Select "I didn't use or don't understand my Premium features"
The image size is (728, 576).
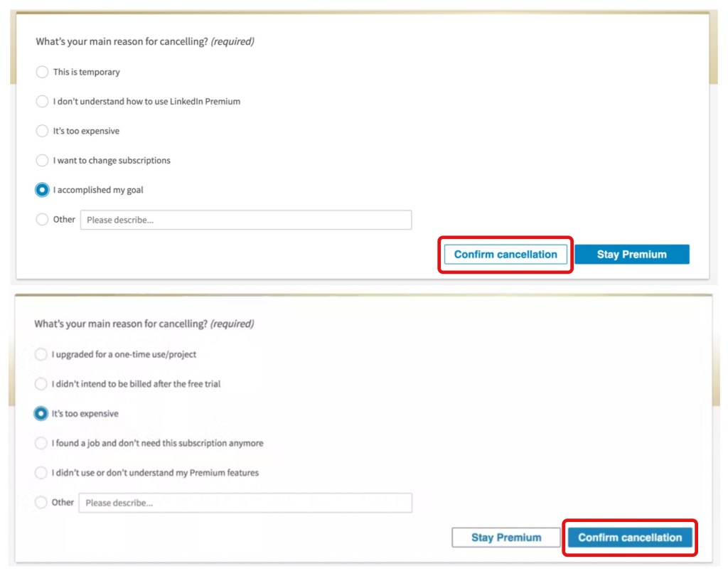coord(41,472)
